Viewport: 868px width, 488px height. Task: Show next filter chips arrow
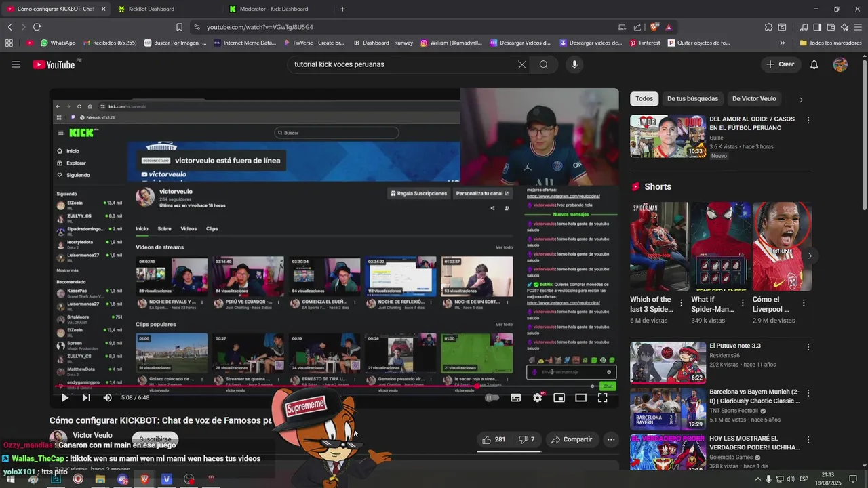point(801,100)
